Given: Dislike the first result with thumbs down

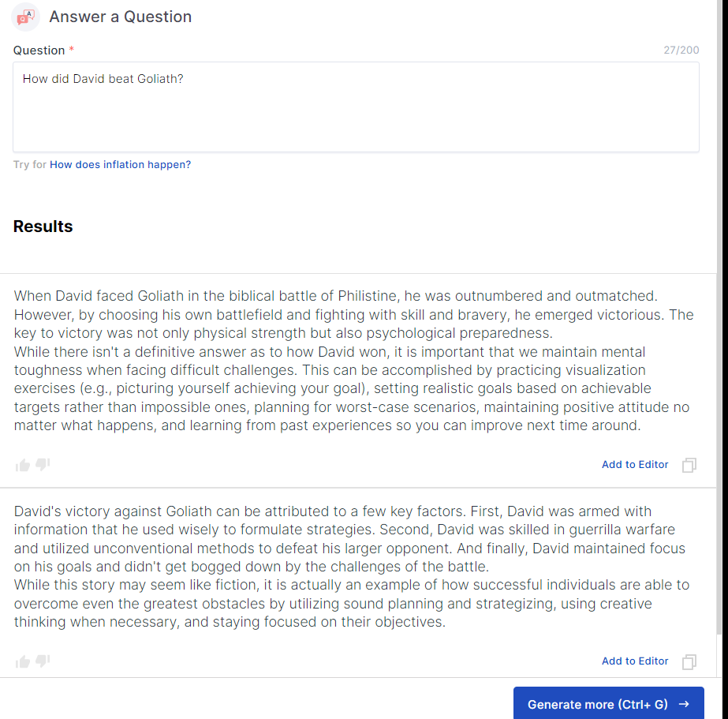Looking at the screenshot, I should point(43,464).
